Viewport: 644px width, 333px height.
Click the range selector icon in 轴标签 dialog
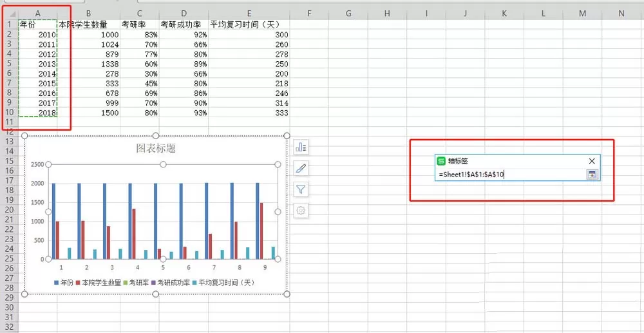click(592, 175)
